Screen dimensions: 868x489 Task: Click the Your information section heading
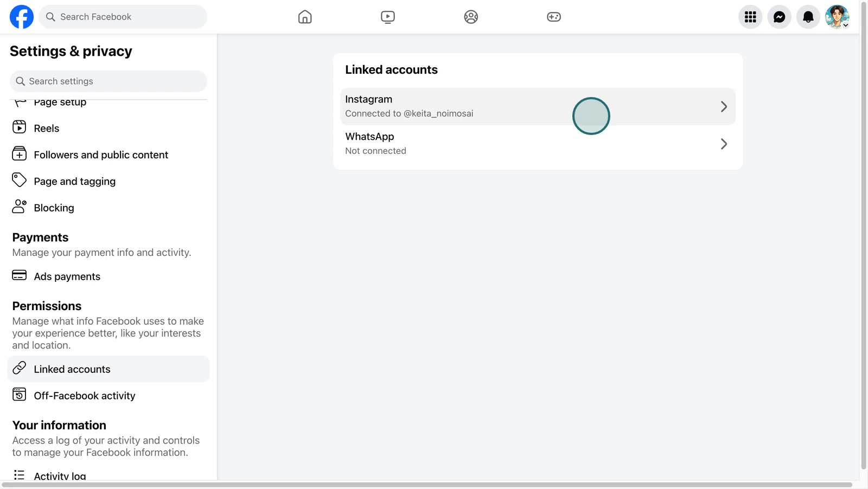(59, 426)
